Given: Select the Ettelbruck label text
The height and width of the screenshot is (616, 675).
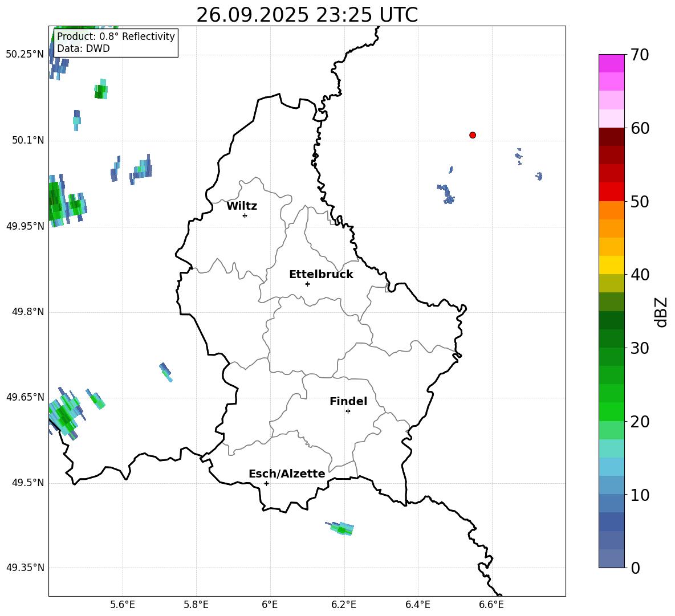Looking at the screenshot, I should pos(321,275).
